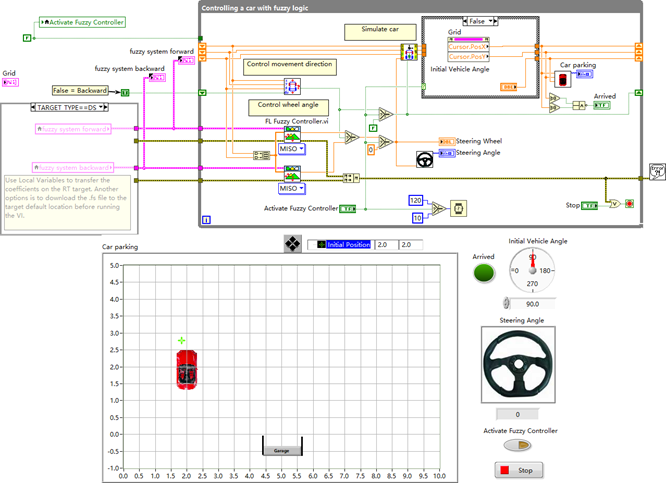Select the error handler VI at right edge
This screenshot has width=666, height=483.
(x=657, y=172)
